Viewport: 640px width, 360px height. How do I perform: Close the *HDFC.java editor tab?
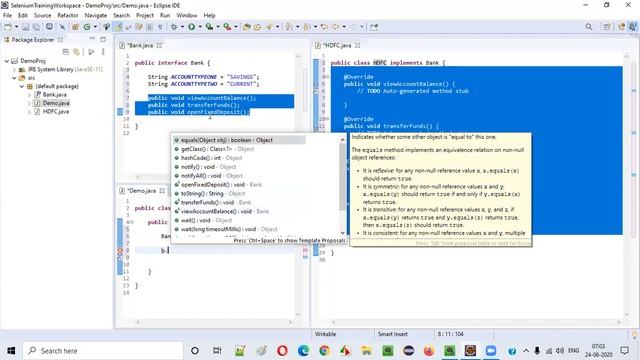[x=358, y=45]
